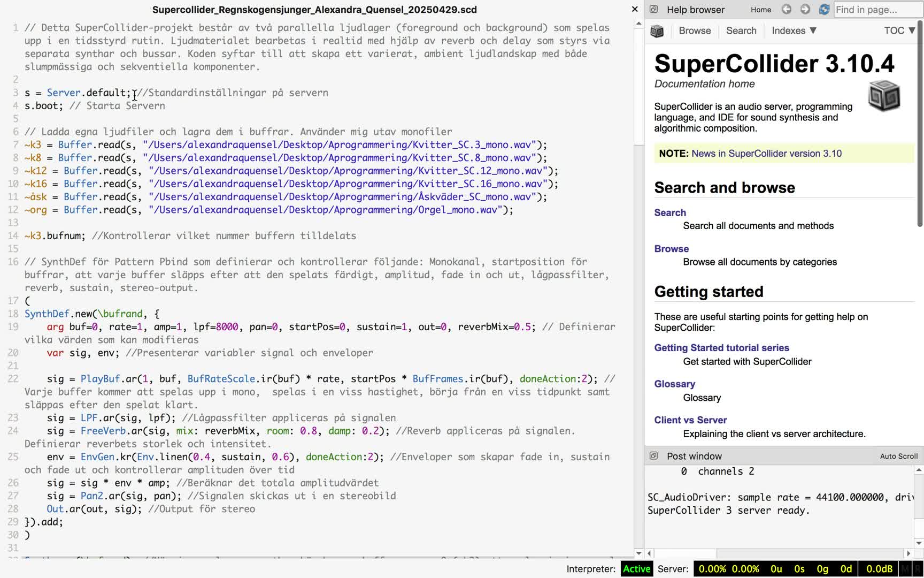Go back in the Help browser
Viewport: 924px width, 578px height.
coord(786,9)
